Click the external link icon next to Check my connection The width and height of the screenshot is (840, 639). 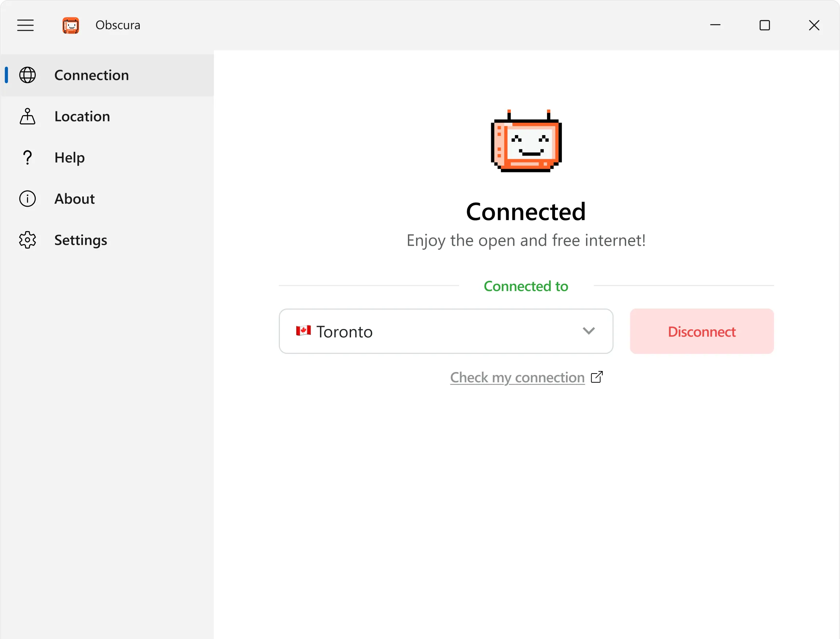point(597,377)
